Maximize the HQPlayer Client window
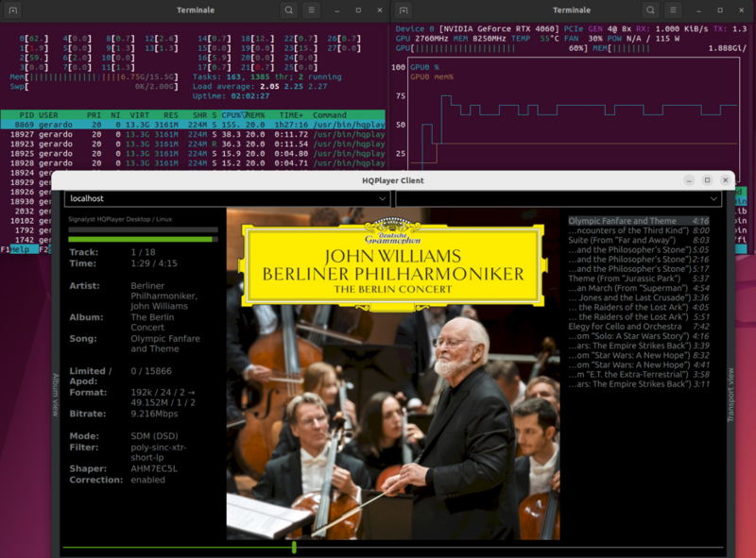This screenshot has width=756, height=558. (x=707, y=179)
